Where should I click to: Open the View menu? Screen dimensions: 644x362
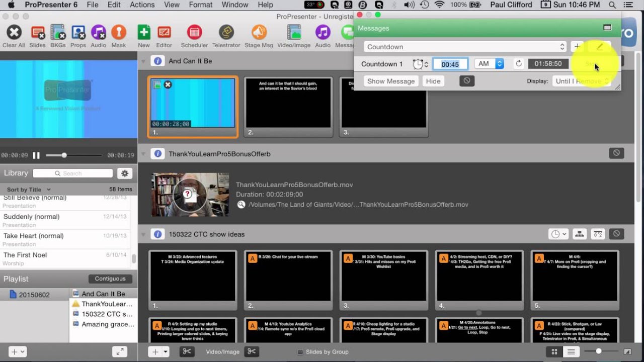[x=172, y=5]
